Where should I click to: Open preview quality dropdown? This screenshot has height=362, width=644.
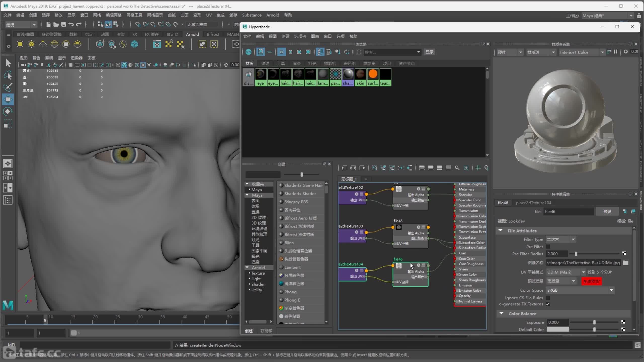[x=561, y=281]
